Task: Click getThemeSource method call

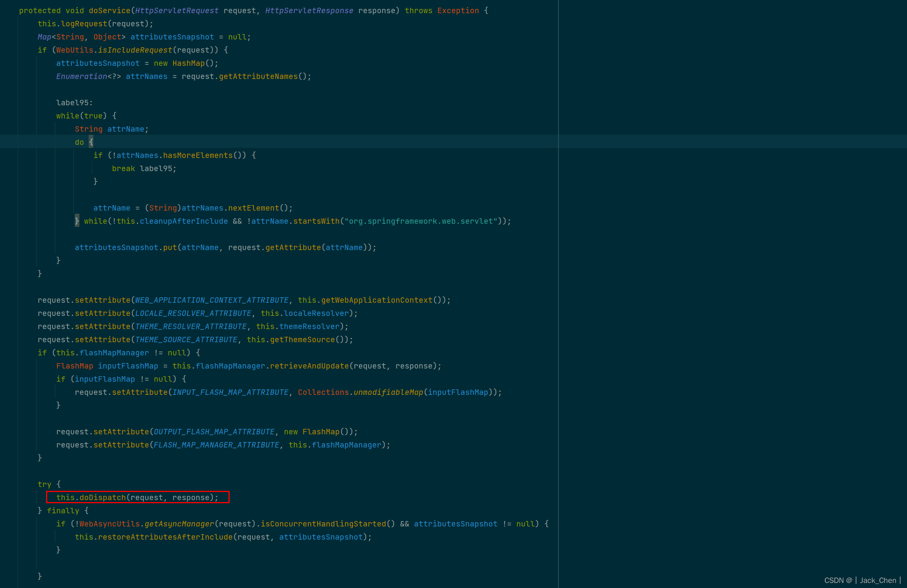Action: pos(302,339)
